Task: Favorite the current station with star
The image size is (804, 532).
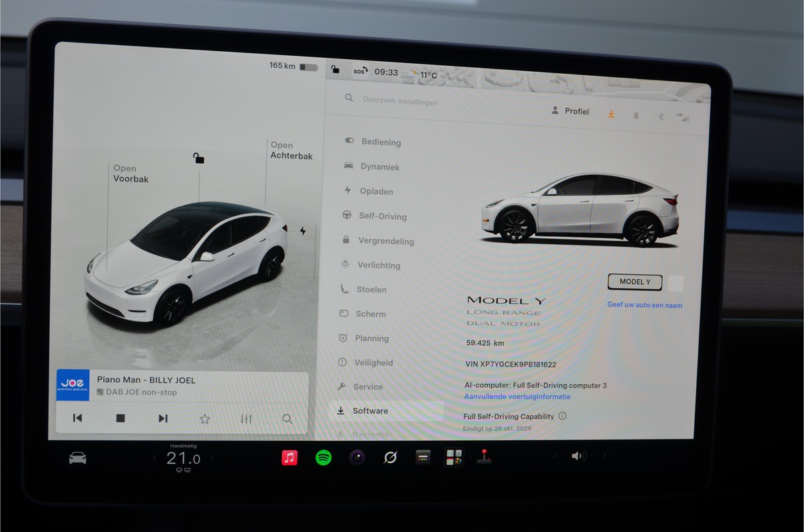Action: click(205, 419)
